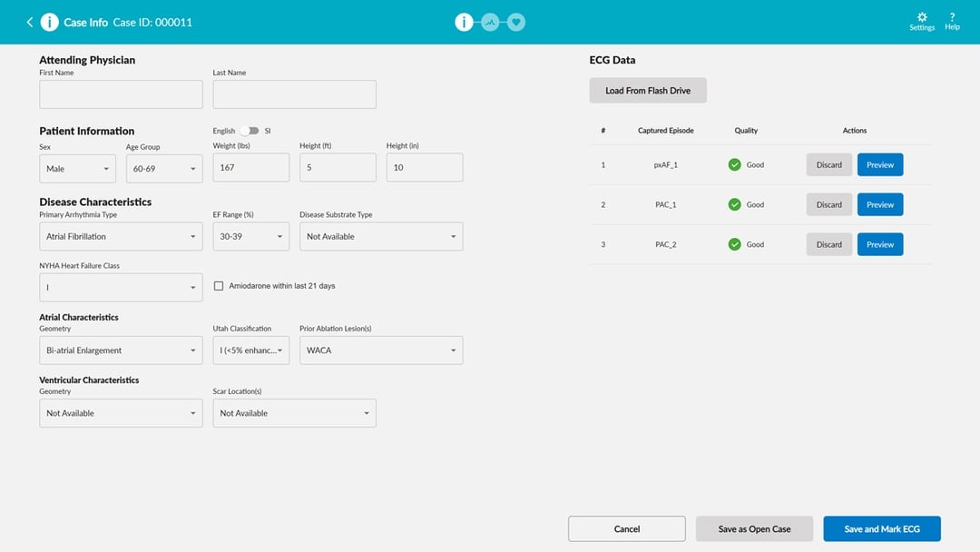Discard the PAC_1 episode
Screen dimensions: 980x552
click(x=828, y=204)
